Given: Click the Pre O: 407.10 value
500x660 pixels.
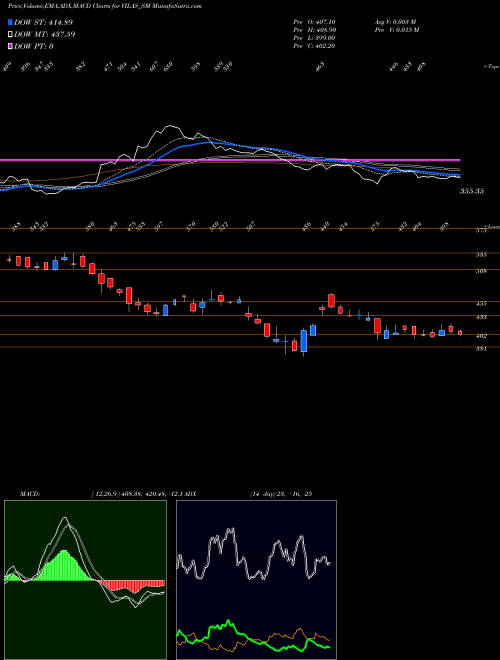Looking at the screenshot, I should (x=314, y=22).
